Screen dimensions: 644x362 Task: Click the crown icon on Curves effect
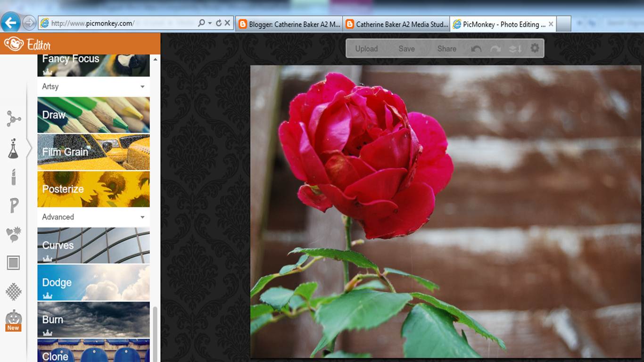pos(48,258)
